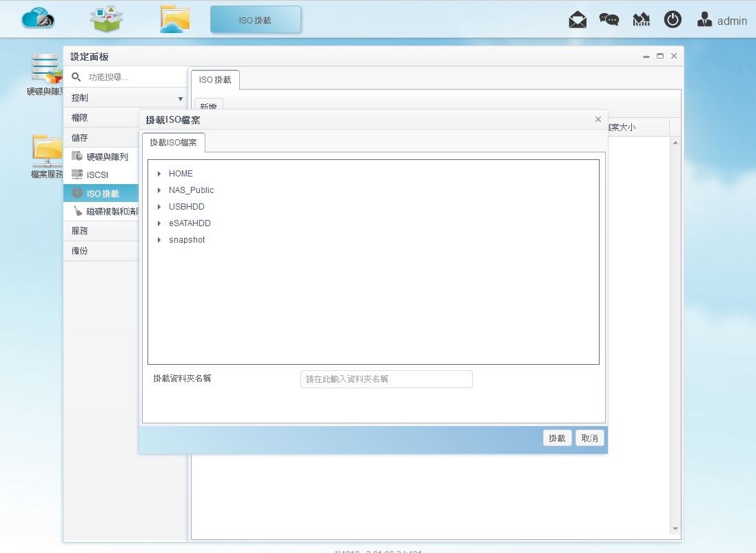Open the chat bubbles messages icon

609,19
